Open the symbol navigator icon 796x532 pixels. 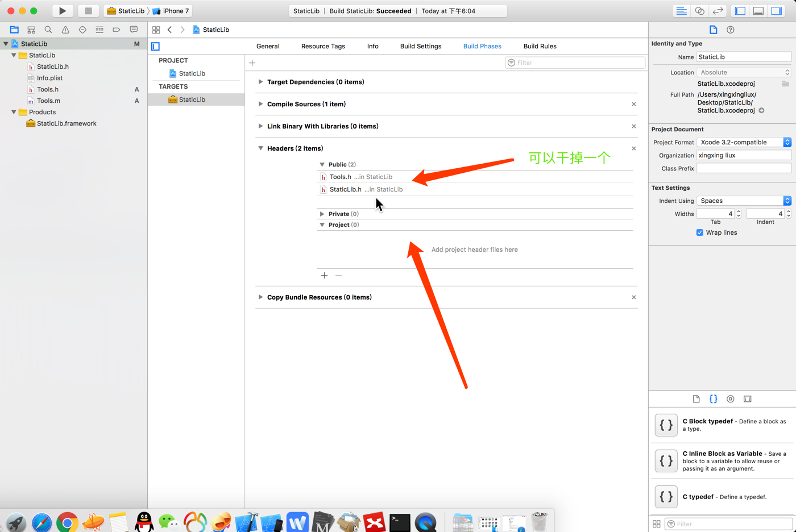pos(31,30)
